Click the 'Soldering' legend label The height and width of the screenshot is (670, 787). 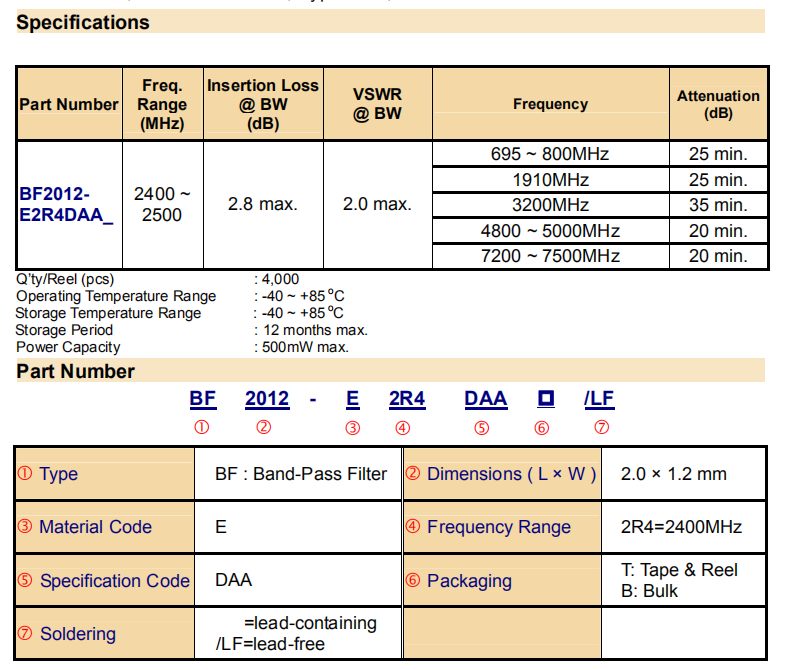[78, 634]
